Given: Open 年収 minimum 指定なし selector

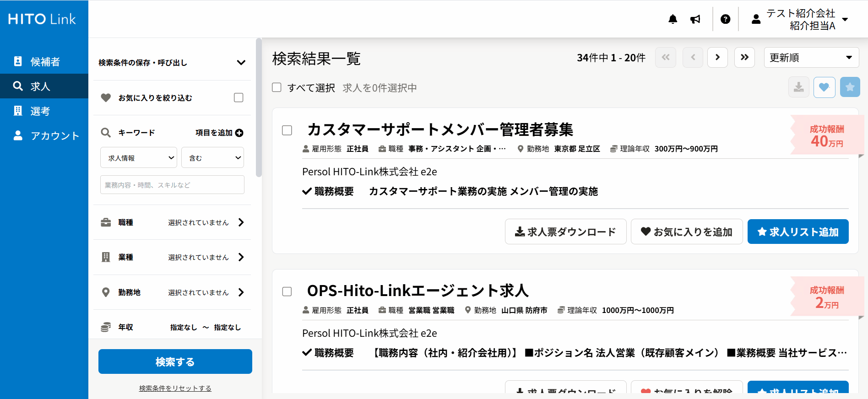Looking at the screenshot, I should (184, 327).
